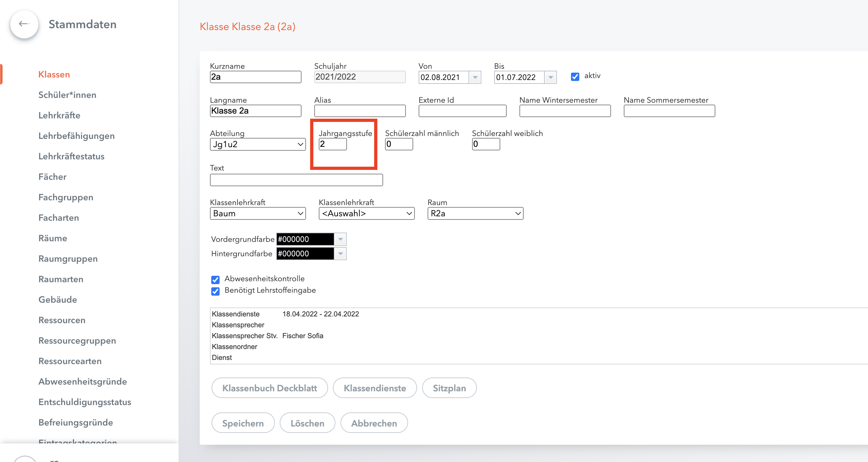Screen dimensions: 868x462
Task: Toggle Benötigt Lehrstoffeingabe checkbox
Action: 215,291
